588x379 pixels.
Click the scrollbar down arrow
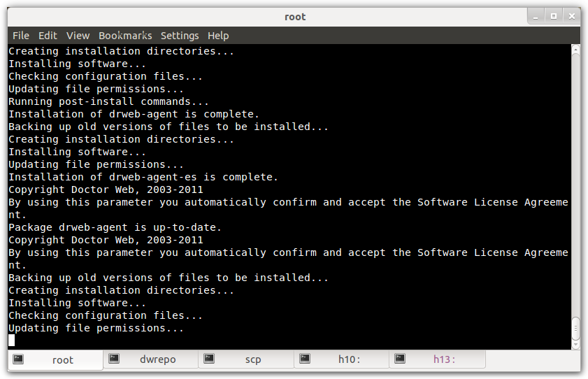[x=575, y=345]
